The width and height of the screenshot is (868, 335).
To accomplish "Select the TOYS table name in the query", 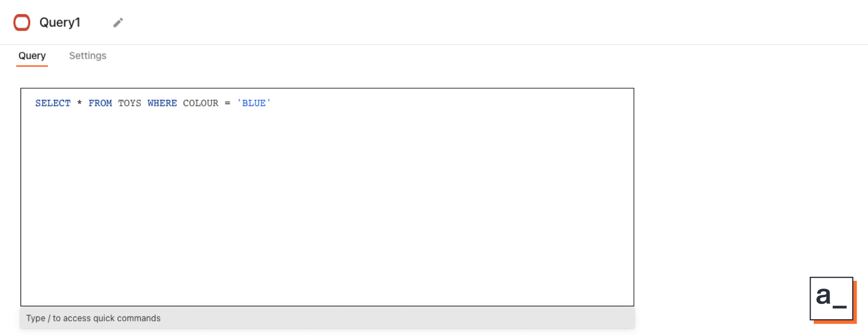I will coord(130,103).
